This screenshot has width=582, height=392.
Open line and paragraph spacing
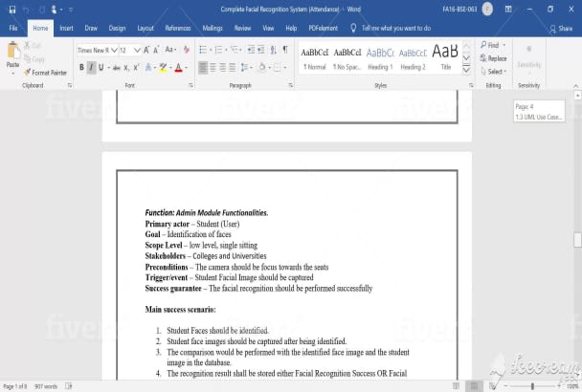[244, 68]
